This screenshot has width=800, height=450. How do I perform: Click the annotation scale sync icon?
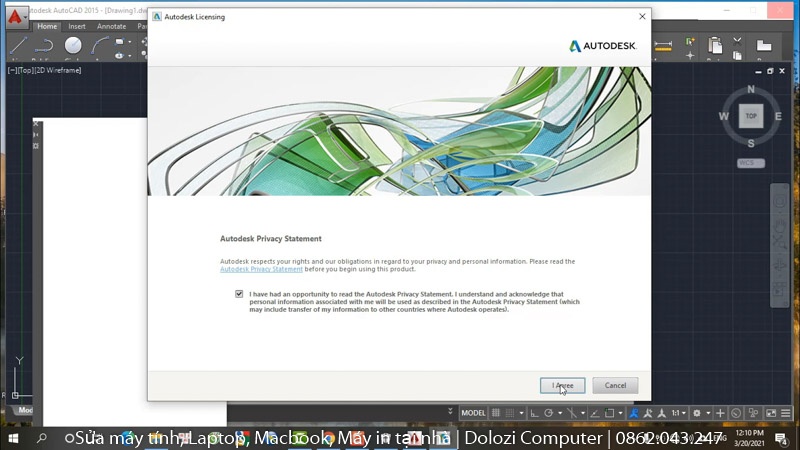(662, 413)
